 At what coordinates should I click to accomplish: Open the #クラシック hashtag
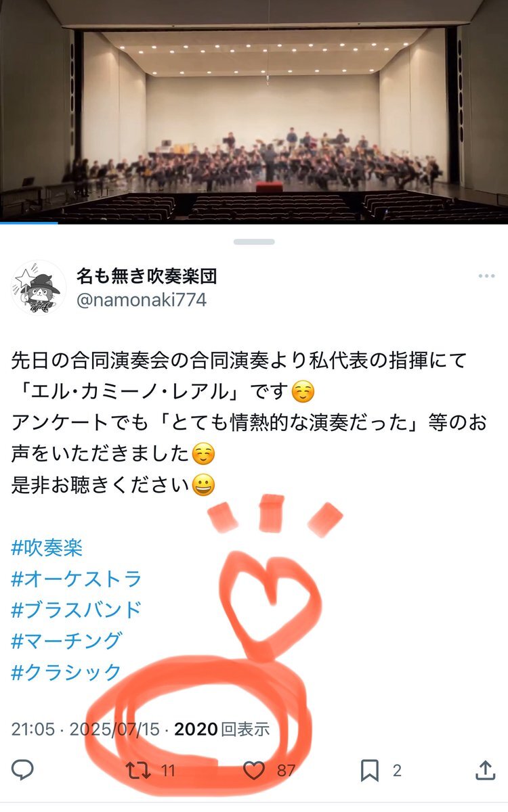[x=67, y=672]
